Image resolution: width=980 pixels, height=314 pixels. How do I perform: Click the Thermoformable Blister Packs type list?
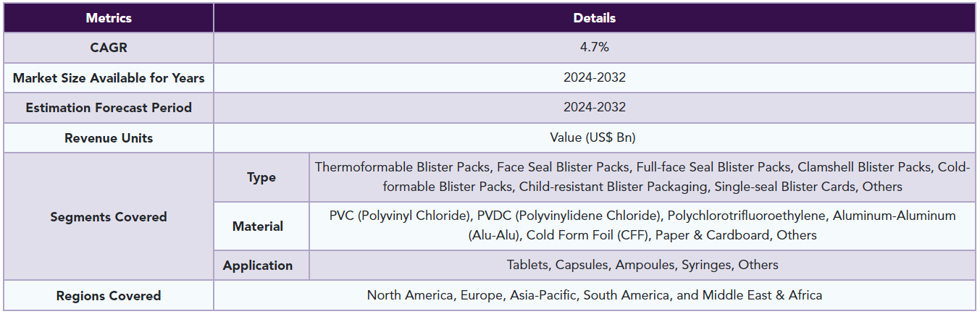tap(642, 177)
